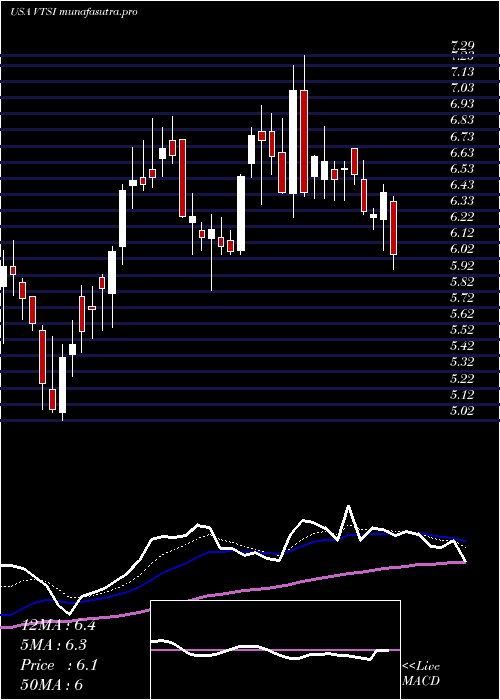Click the 5.12 price axis label

[x=462, y=395]
